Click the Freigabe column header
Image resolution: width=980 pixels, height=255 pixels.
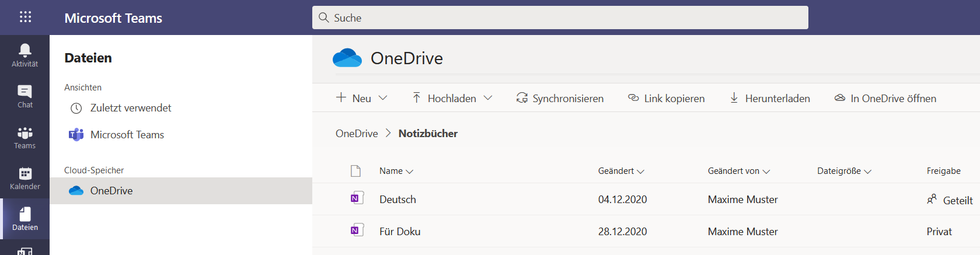[x=943, y=171]
